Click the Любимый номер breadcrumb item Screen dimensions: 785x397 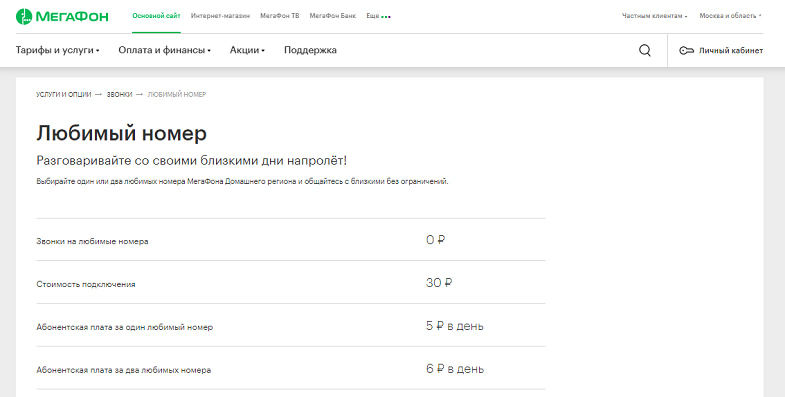[x=177, y=95]
